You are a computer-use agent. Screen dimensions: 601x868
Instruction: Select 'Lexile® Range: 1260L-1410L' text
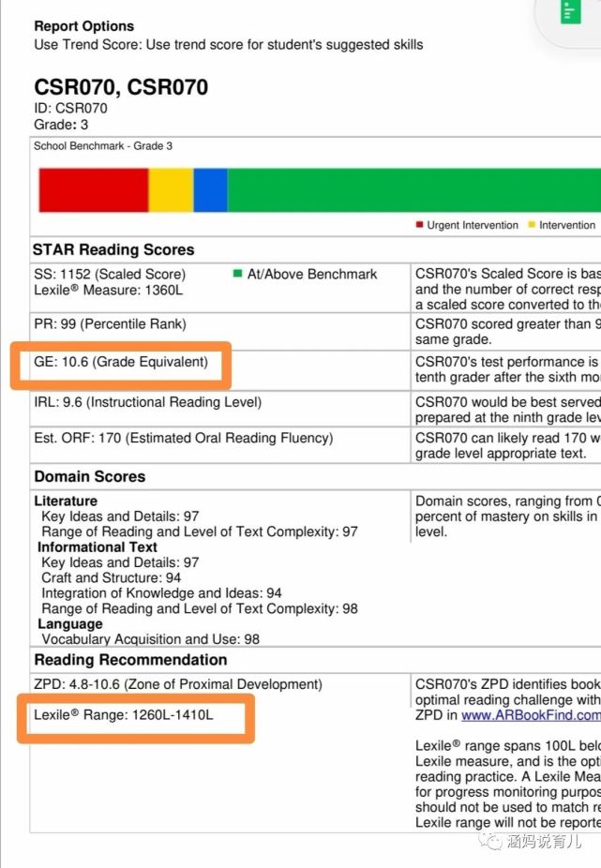[123, 715]
